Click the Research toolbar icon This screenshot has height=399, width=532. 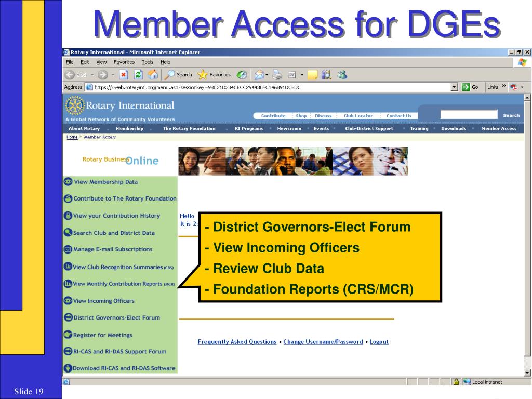326,75
